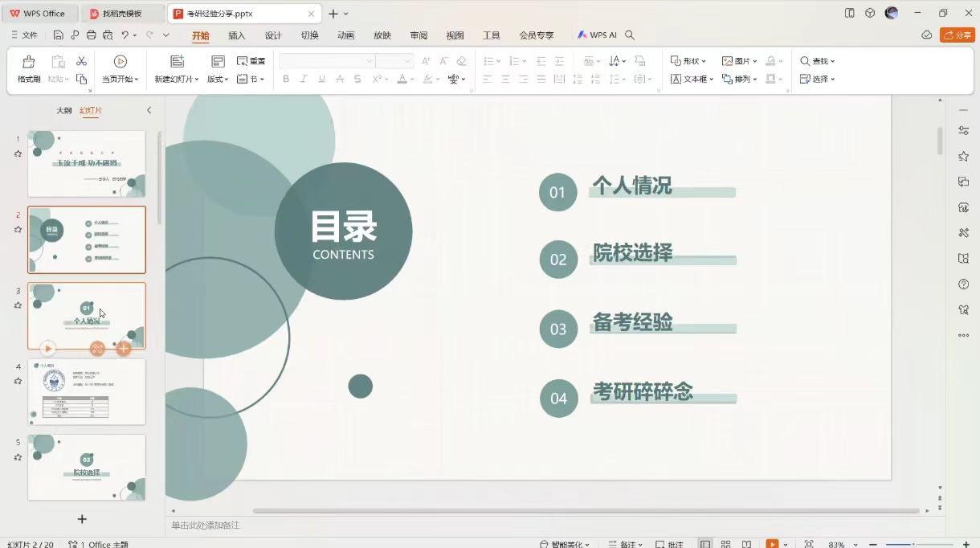Switch to reading view in status bar

coord(746,544)
